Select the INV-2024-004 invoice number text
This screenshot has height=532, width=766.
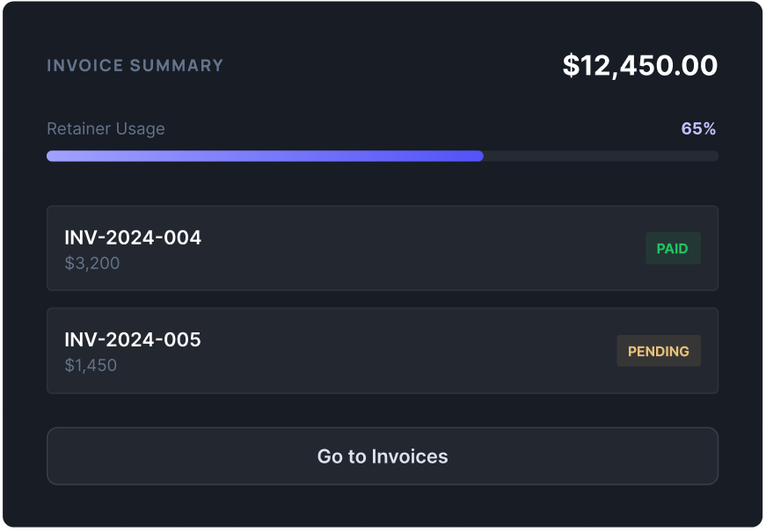(x=133, y=237)
